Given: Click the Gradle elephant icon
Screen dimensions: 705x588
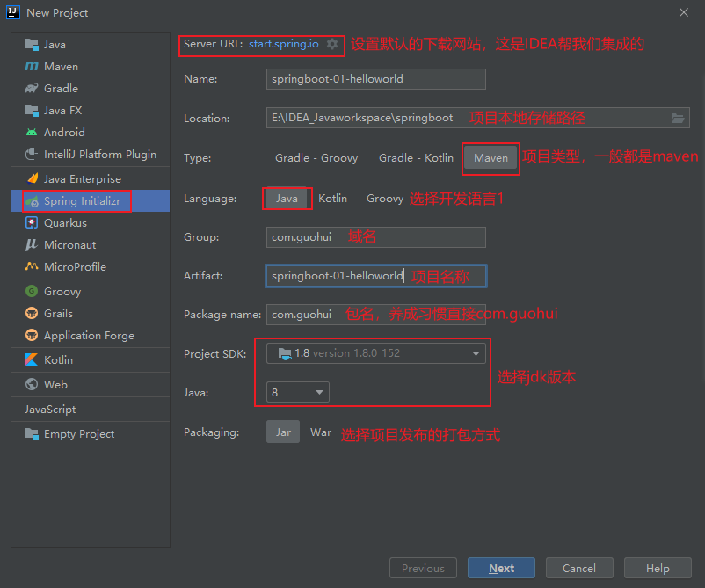Looking at the screenshot, I should (32, 89).
